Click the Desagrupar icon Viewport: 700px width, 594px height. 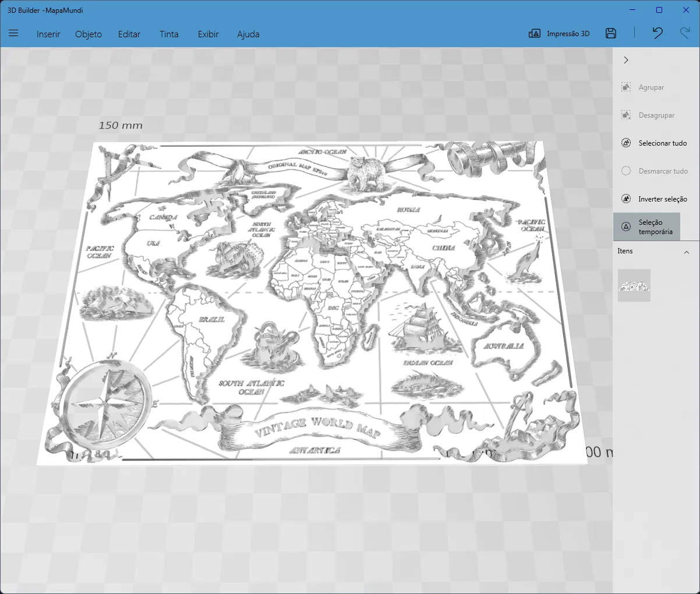coord(626,115)
